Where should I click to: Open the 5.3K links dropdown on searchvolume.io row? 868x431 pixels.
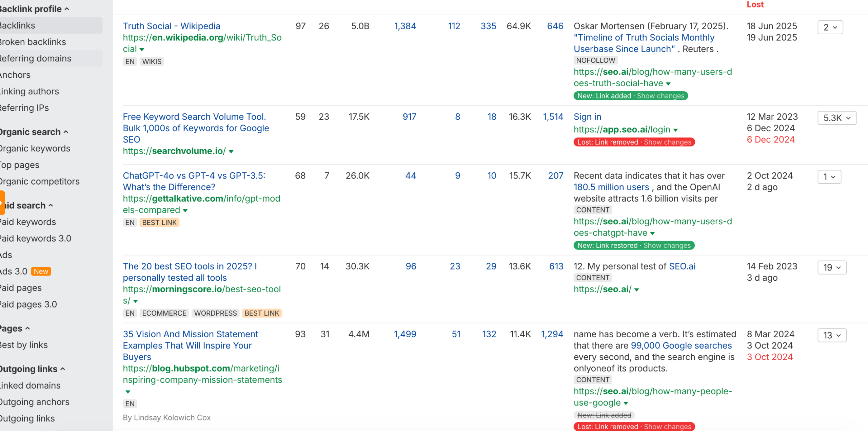pyautogui.click(x=836, y=118)
